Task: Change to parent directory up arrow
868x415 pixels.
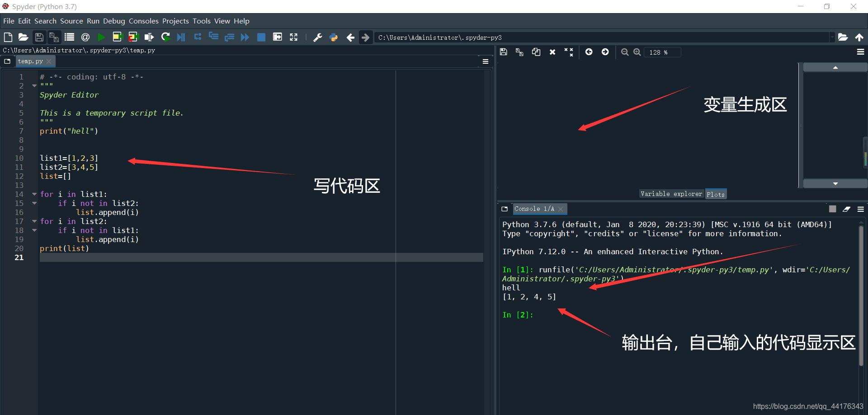Action: pyautogui.click(x=859, y=37)
